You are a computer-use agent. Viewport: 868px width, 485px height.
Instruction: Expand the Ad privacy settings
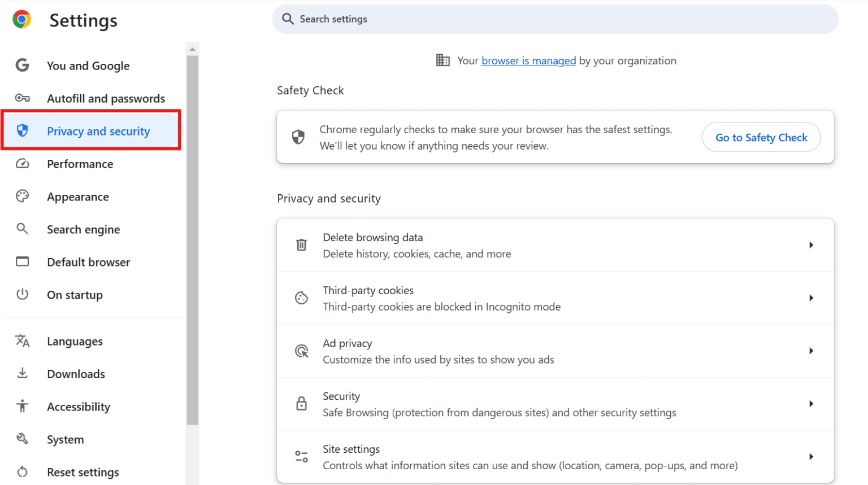click(811, 351)
